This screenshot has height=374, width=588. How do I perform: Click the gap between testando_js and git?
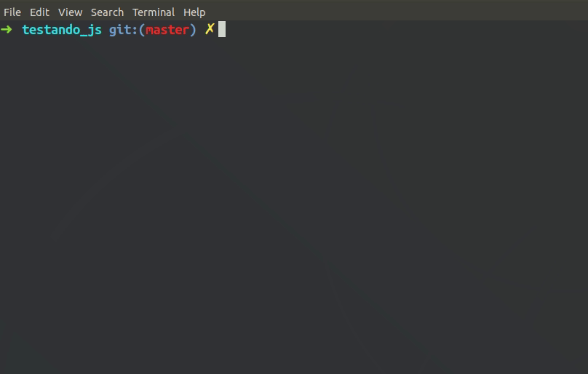click(x=106, y=30)
